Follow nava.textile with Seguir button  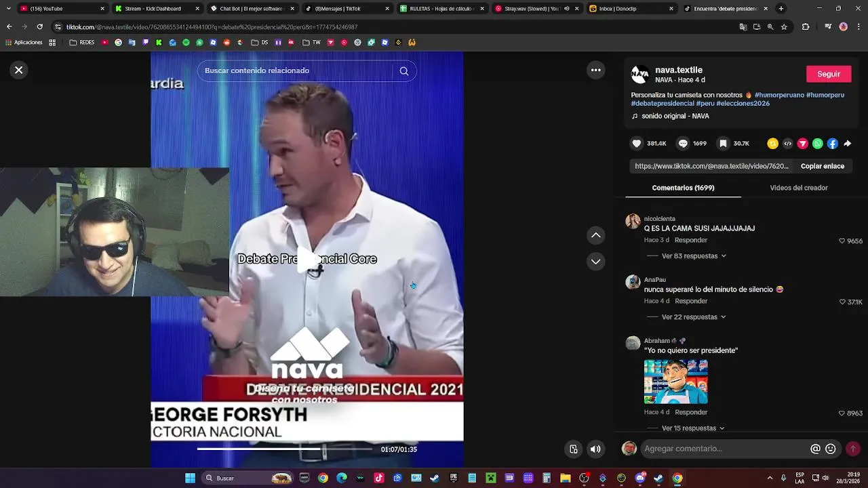pos(829,74)
